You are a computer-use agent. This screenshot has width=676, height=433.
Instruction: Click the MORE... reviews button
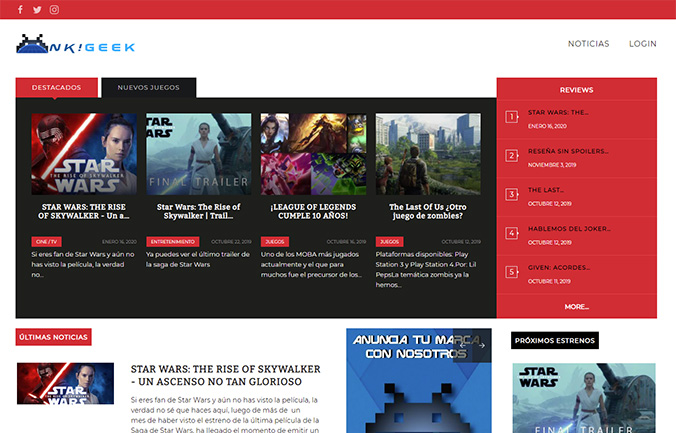pos(576,307)
